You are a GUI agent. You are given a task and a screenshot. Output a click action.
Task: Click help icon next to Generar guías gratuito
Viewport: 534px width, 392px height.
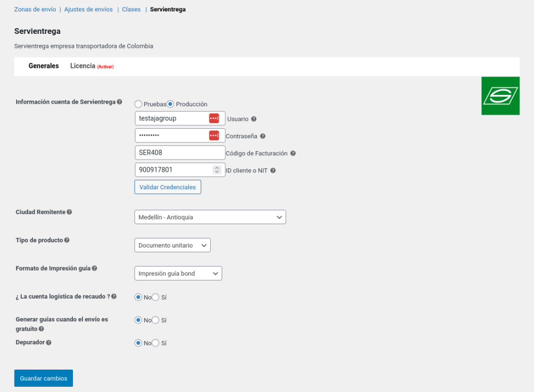41,329
